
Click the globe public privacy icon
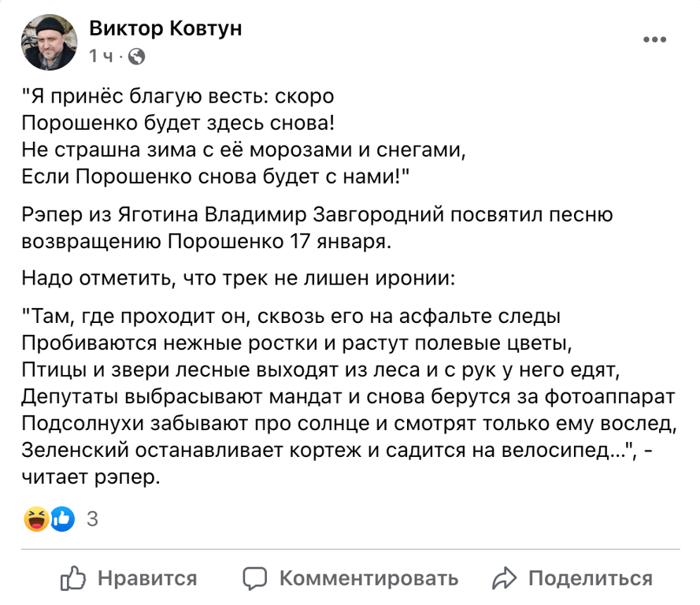point(136,56)
